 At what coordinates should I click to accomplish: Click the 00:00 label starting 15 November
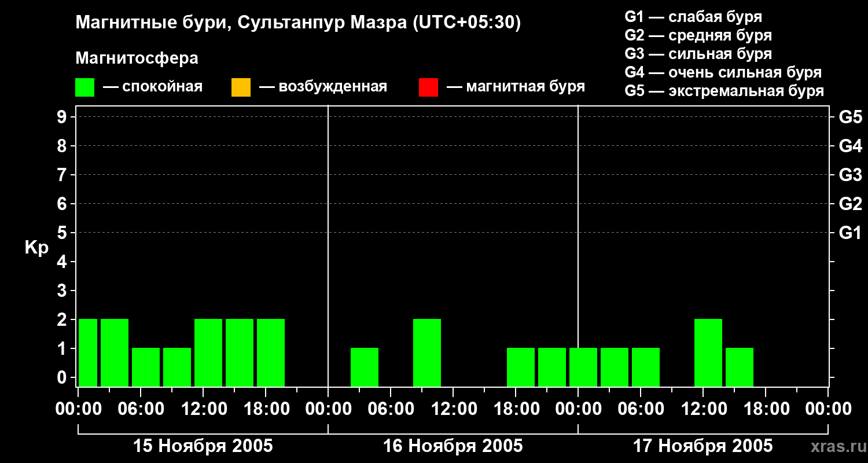[78, 409]
